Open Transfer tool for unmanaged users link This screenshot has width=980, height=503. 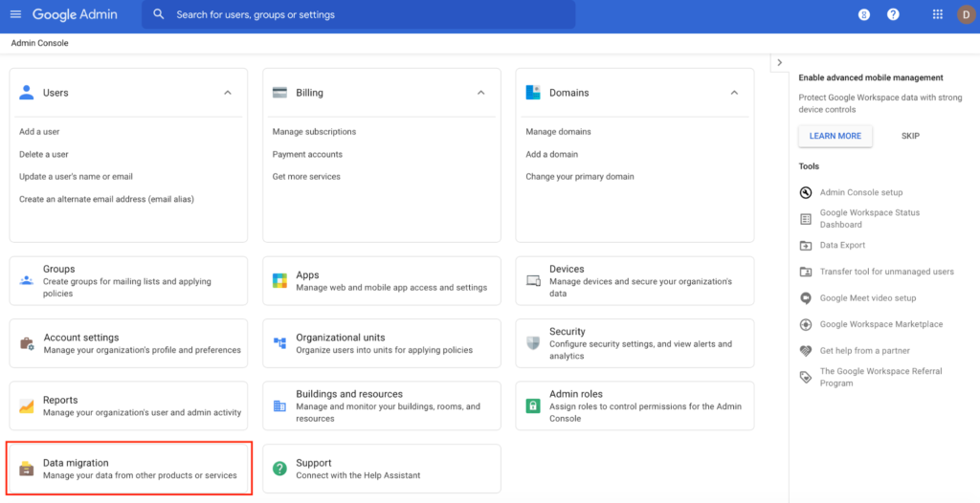887,272
